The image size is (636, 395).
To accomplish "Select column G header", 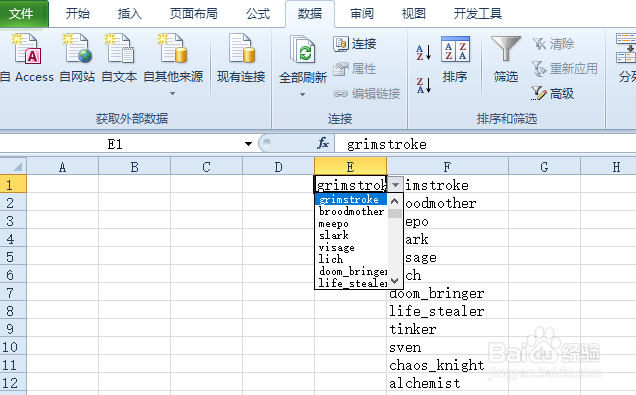I will tap(544, 167).
